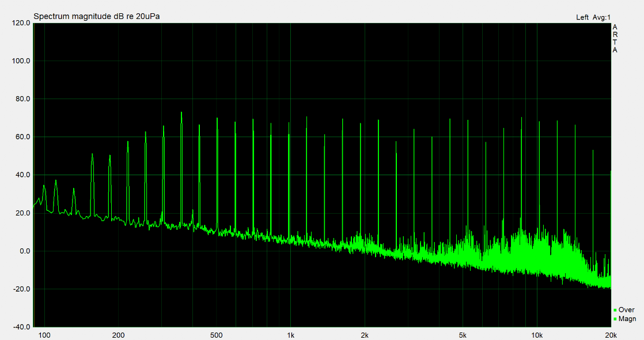Click the 500 Hz x-axis label
The width and height of the screenshot is (644, 340).
click(x=217, y=335)
